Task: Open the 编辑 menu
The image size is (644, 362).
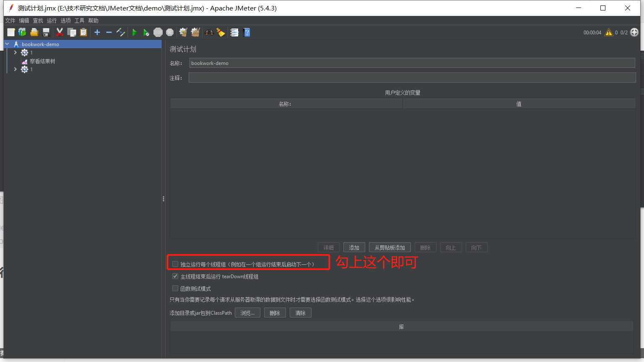Action: tap(24, 21)
